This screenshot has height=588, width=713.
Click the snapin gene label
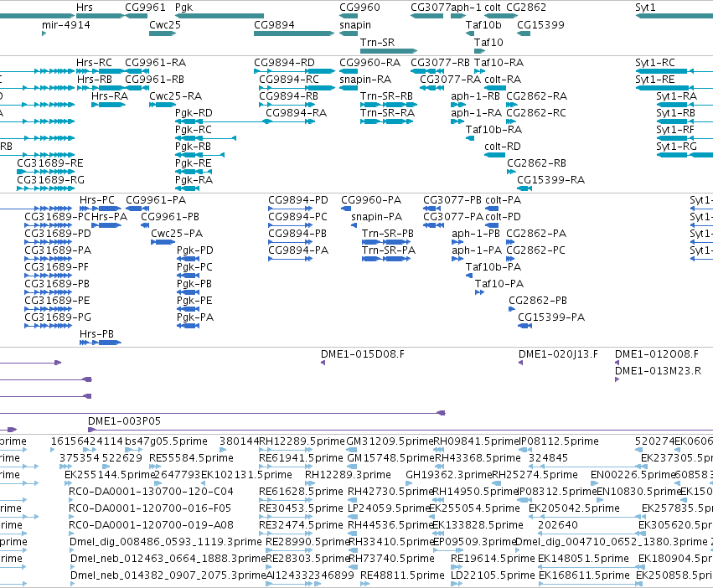pos(355,24)
